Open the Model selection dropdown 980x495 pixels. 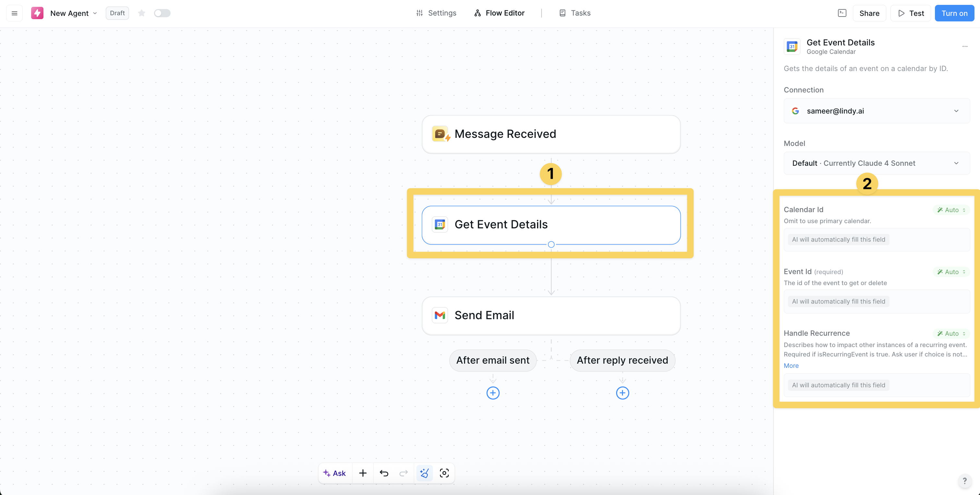877,163
